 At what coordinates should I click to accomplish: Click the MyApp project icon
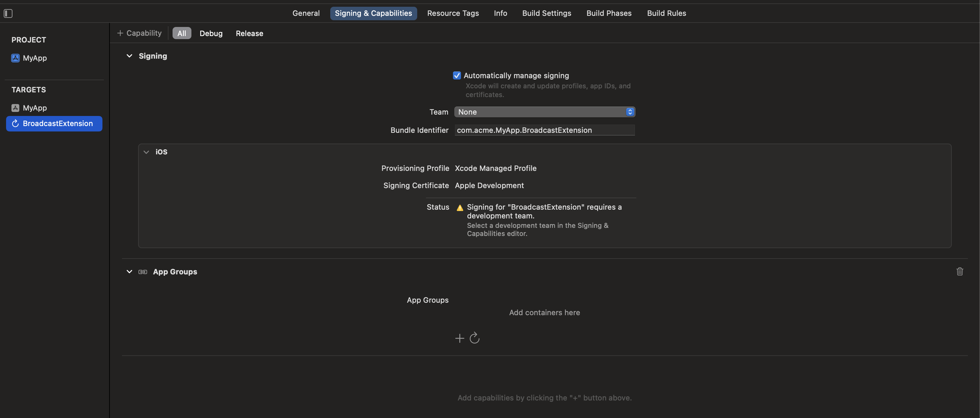pyautogui.click(x=15, y=58)
